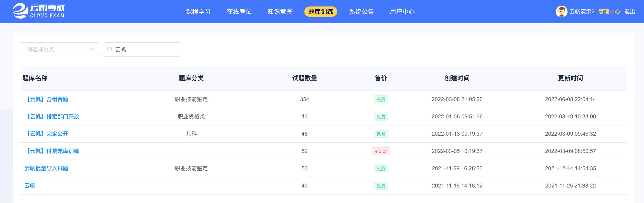Click question count 53
The width and height of the screenshot is (644, 203).
click(305, 168)
